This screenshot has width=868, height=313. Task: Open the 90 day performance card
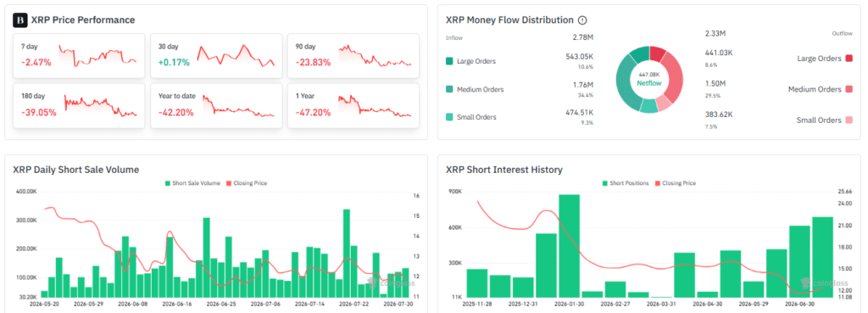pos(353,55)
